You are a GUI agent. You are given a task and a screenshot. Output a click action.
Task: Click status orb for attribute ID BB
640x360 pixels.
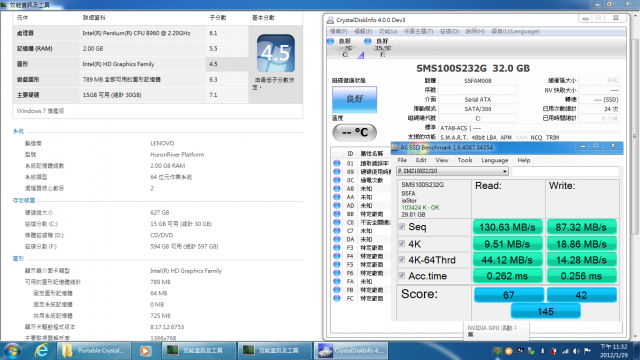pos(337,214)
